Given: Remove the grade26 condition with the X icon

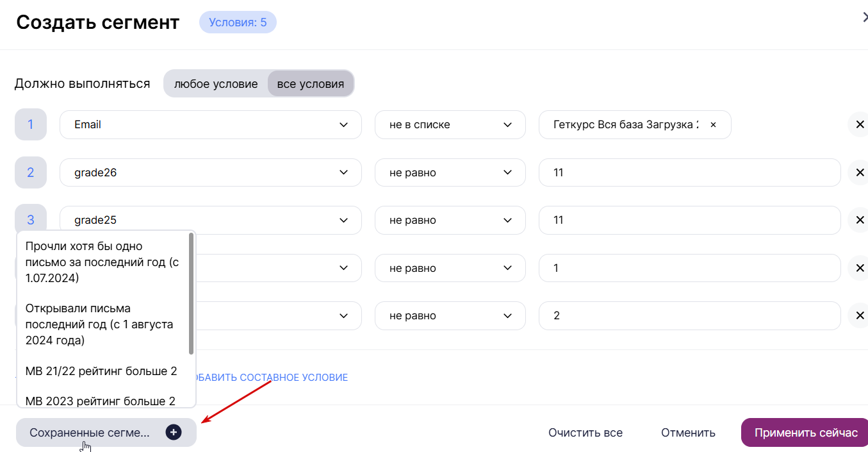Looking at the screenshot, I should coord(858,172).
